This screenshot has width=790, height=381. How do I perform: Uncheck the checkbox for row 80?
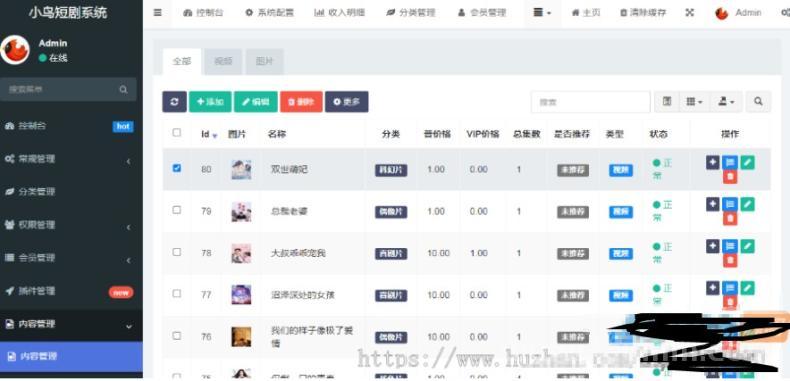(x=176, y=168)
